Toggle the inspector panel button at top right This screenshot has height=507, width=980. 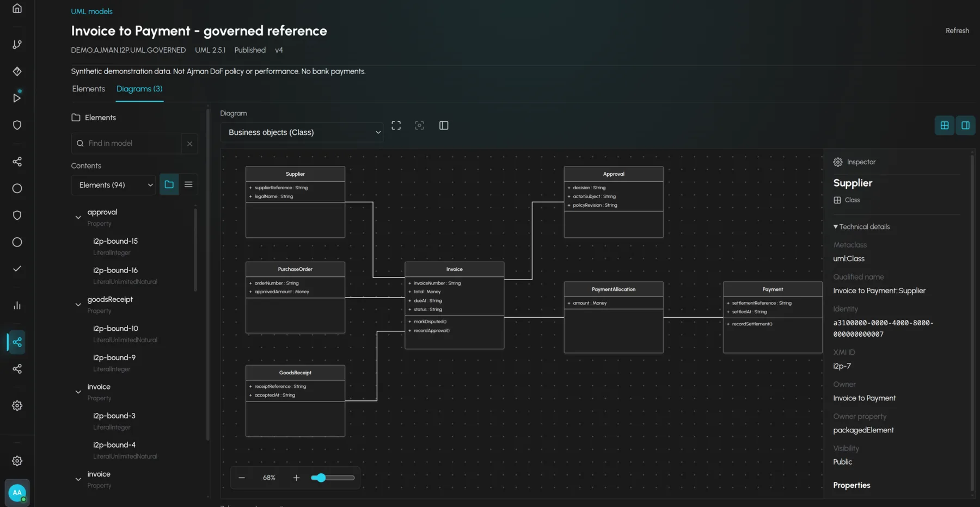(x=965, y=126)
